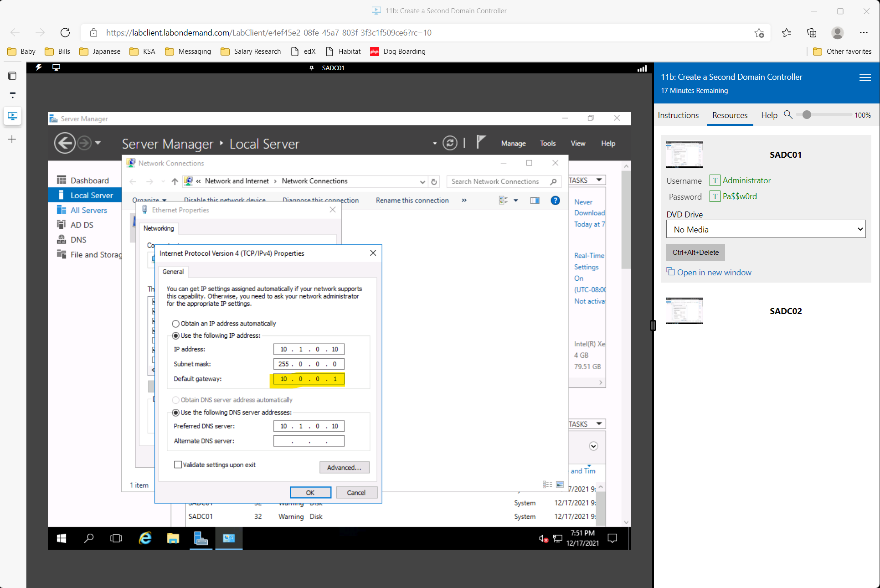
Task: Open the DVD Drive dropdown
Action: pyautogui.click(x=766, y=229)
